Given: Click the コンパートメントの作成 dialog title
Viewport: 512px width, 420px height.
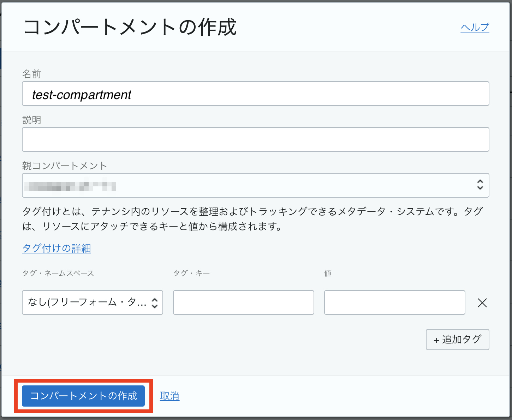Looking at the screenshot, I should pyautogui.click(x=130, y=28).
